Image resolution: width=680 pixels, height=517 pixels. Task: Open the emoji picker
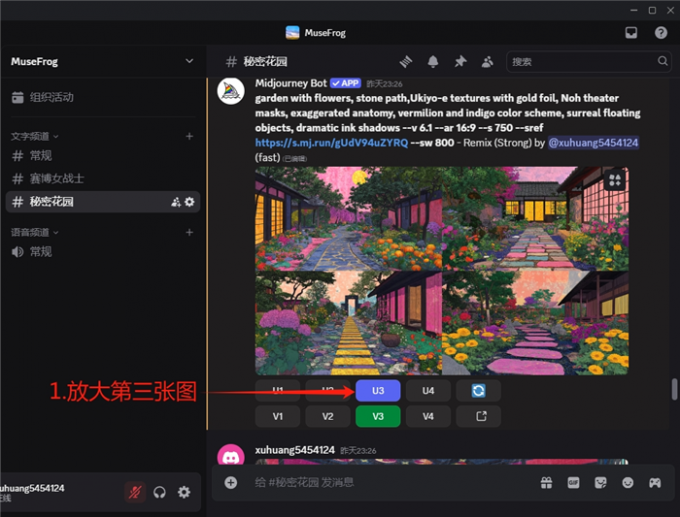point(628,482)
